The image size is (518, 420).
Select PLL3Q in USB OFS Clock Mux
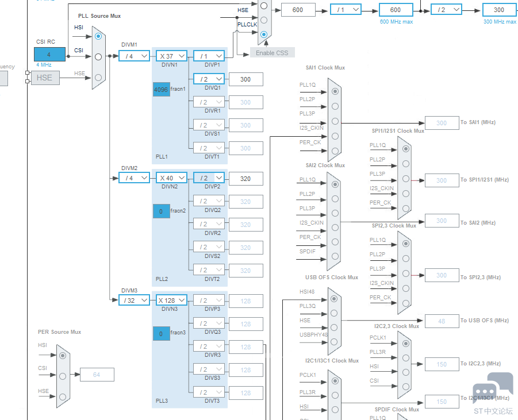click(x=334, y=313)
